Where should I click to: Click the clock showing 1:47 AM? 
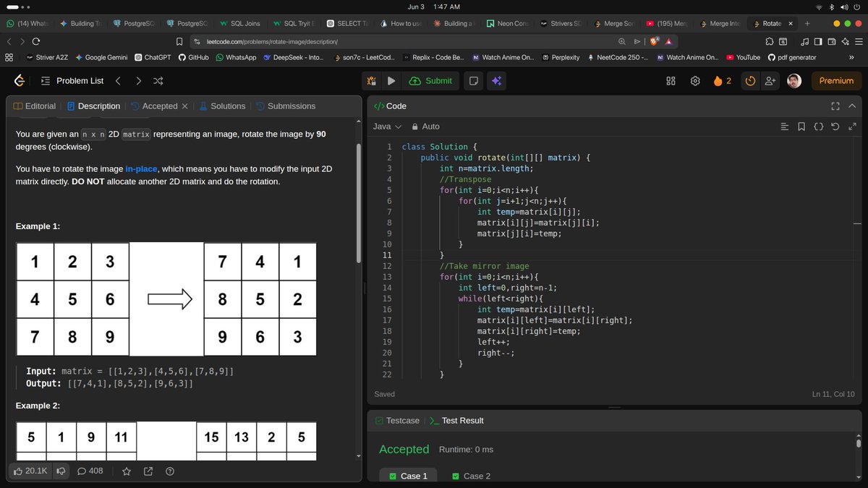click(447, 7)
